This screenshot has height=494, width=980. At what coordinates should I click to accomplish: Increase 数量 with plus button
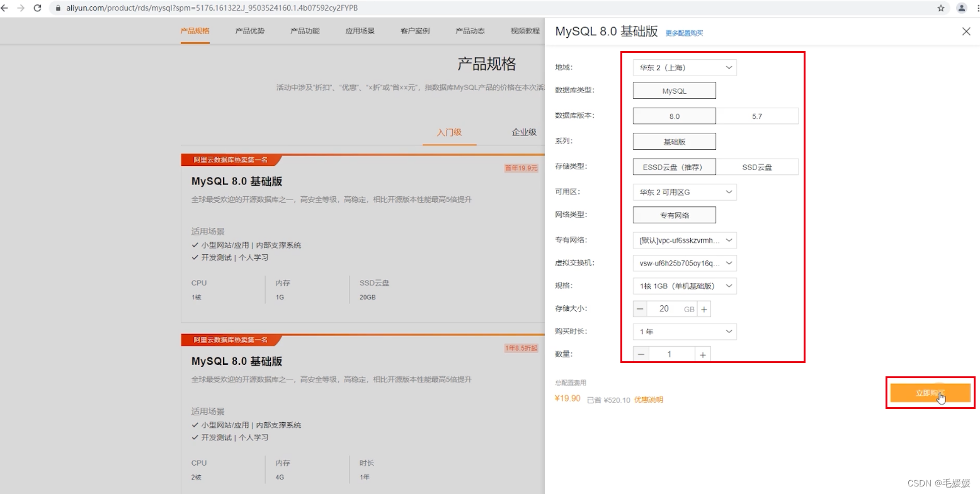703,354
